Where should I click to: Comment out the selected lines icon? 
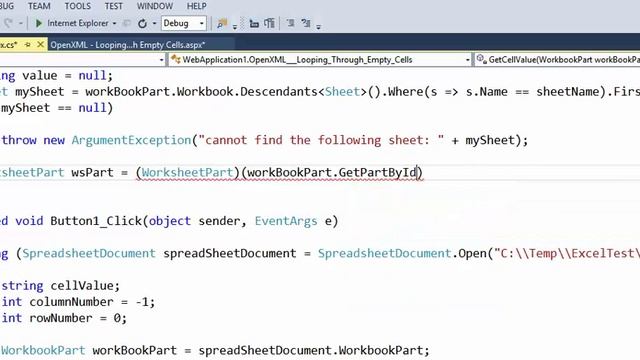(291, 23)
